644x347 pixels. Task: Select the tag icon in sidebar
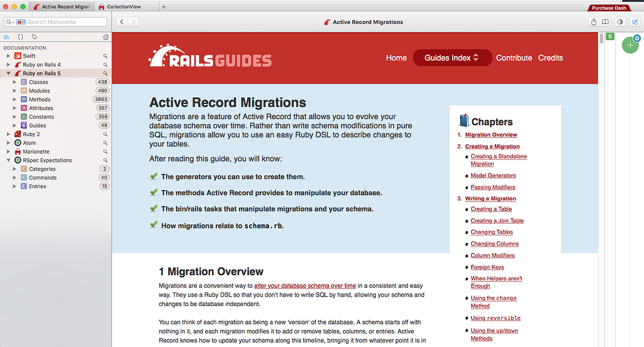(35, 37)
